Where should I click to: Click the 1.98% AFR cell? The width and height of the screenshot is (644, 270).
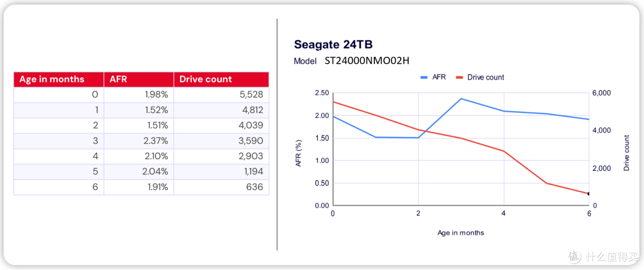[139, 94]
